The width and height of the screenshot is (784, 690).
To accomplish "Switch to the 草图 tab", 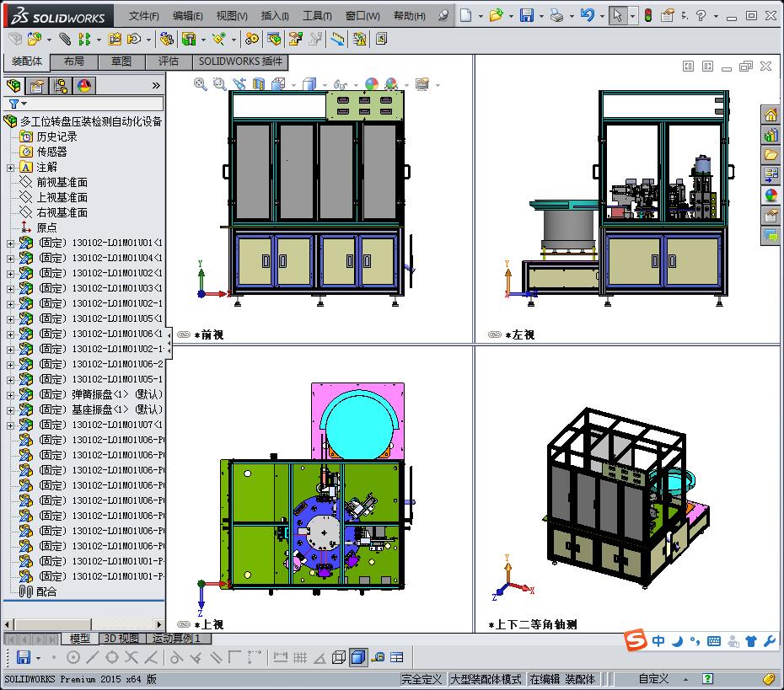I will tap(121, 62).
